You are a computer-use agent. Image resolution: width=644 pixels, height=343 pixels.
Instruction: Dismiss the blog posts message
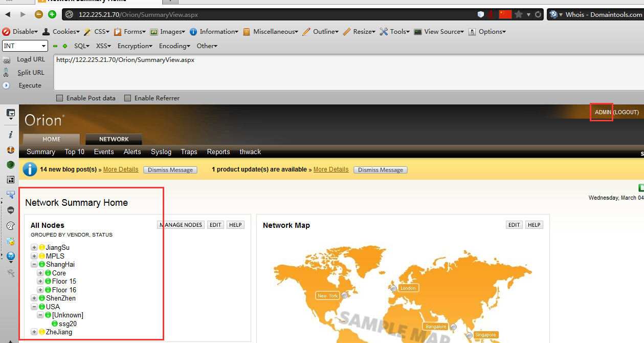click(x=170, y=170)
